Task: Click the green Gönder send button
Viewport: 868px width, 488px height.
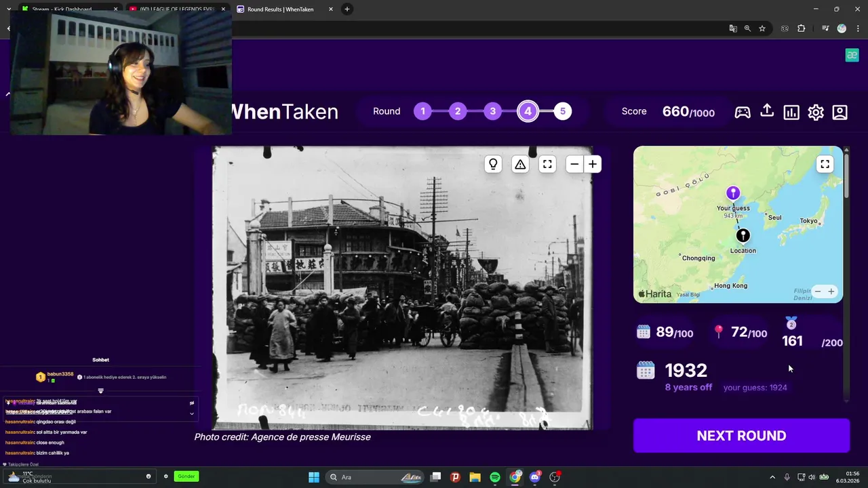Action: tap(186, 476)
